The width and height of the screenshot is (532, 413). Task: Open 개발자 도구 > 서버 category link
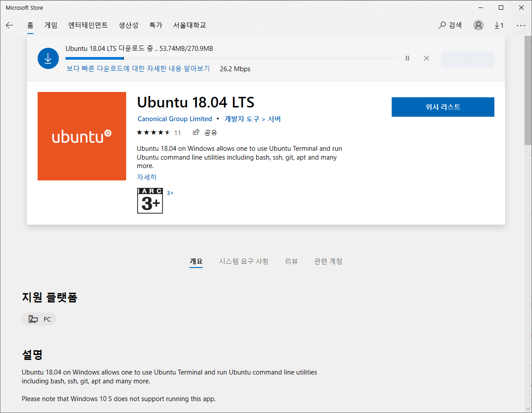[253, 119]
